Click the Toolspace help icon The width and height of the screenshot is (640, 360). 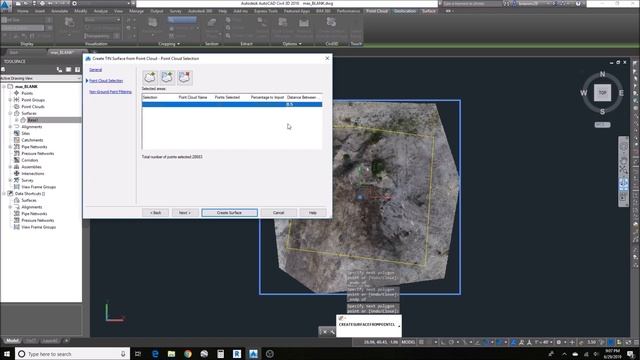(78, 70)
